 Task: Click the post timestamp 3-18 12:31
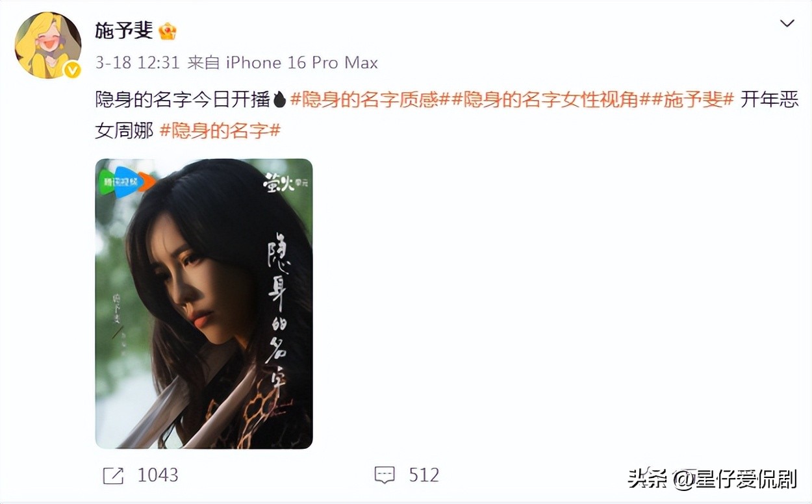click(x=137, y=63)
